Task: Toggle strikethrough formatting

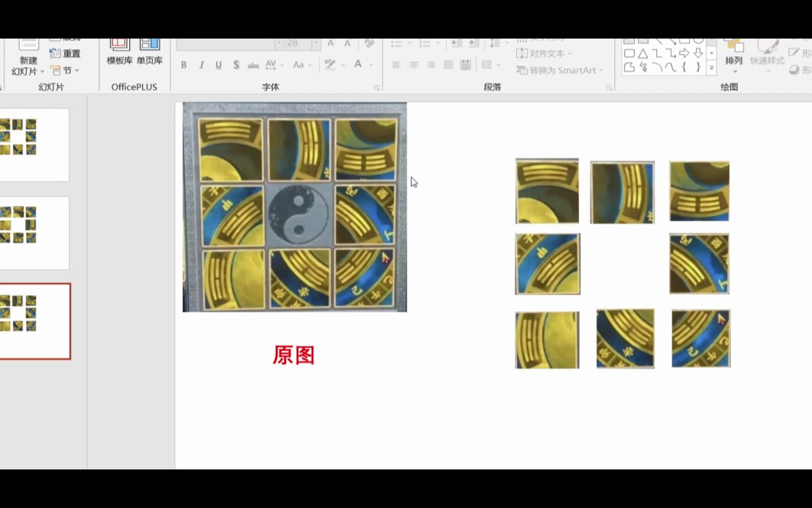Action: [253, 65]
